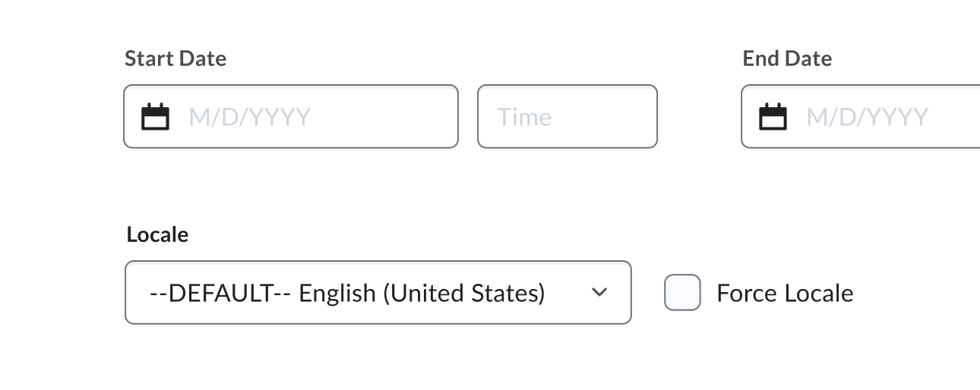The width and height of the screenshot is (980, 390).
Task: Expand the Locale dropdown chevron arrow
Action: 599,292
